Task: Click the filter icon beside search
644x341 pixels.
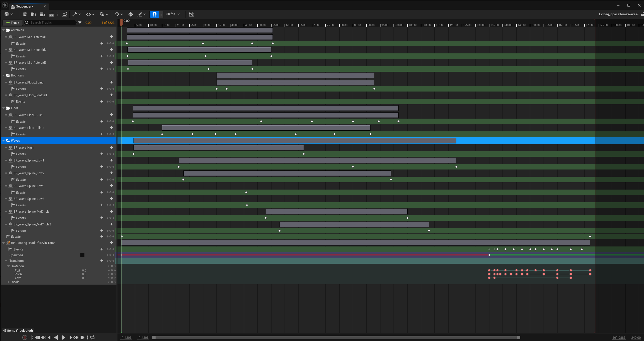Action: pos(80,23)
